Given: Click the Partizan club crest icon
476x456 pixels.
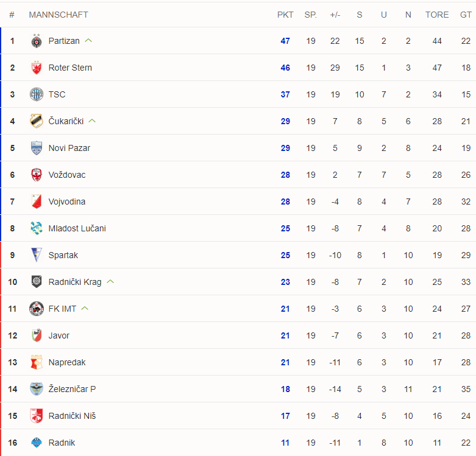Looking at the screenshot, I should point(37,41).
